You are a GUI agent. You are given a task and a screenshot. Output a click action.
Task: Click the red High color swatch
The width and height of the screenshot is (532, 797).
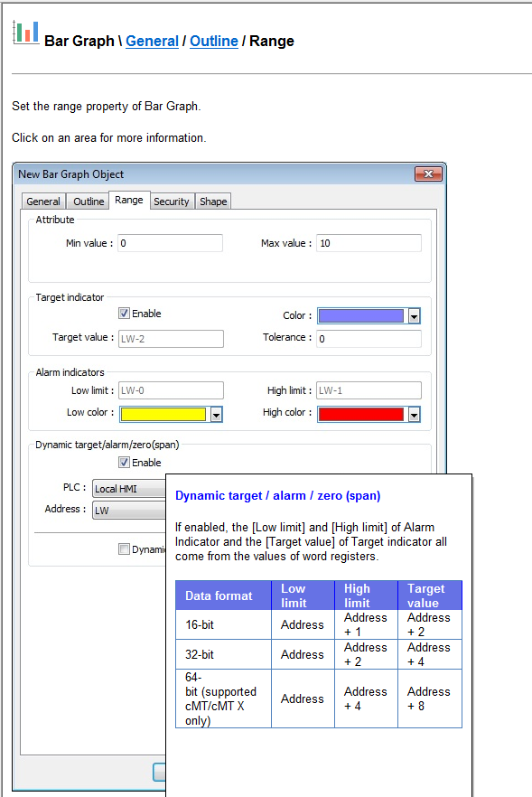point(360,414)
